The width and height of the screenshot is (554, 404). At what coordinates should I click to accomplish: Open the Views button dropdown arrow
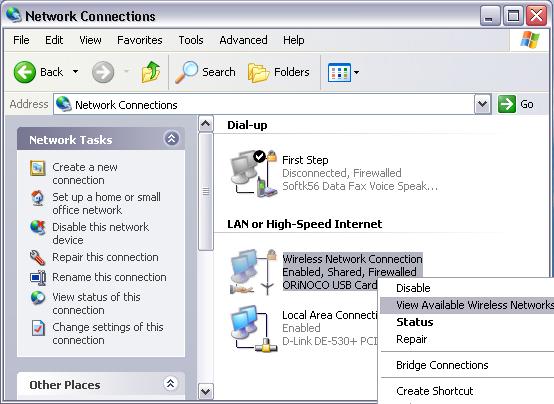pyautogui.click(x=356, y=72)
